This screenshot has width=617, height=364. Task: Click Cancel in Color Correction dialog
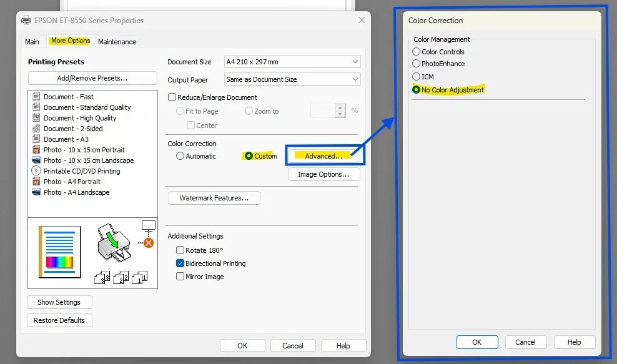tap(526, 342)
